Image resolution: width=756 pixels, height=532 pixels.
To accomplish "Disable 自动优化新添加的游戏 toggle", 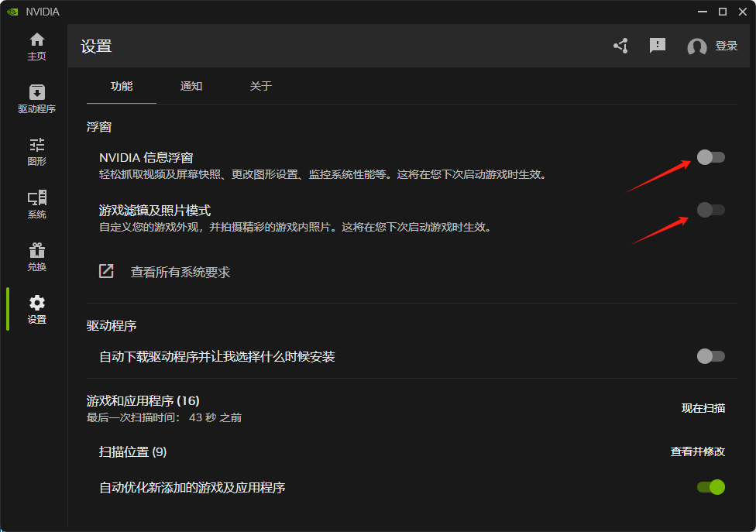I will 710,487.
